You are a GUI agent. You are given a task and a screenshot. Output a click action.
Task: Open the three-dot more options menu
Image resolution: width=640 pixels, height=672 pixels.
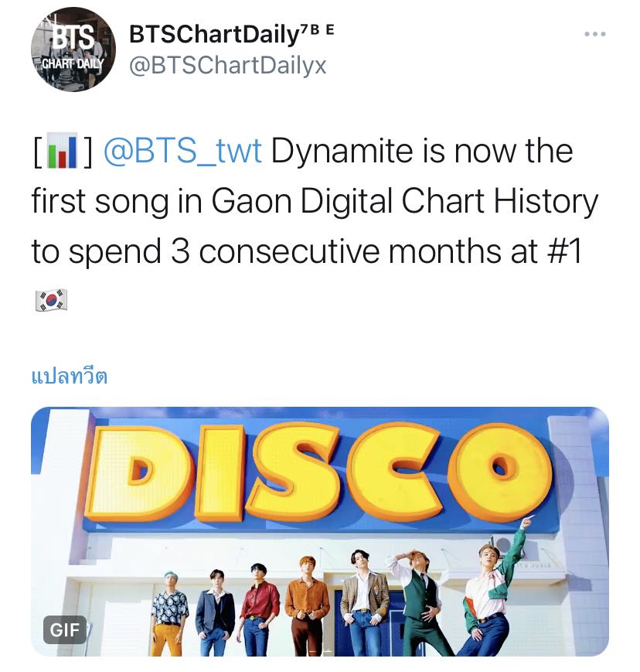[x=595, y=34]
